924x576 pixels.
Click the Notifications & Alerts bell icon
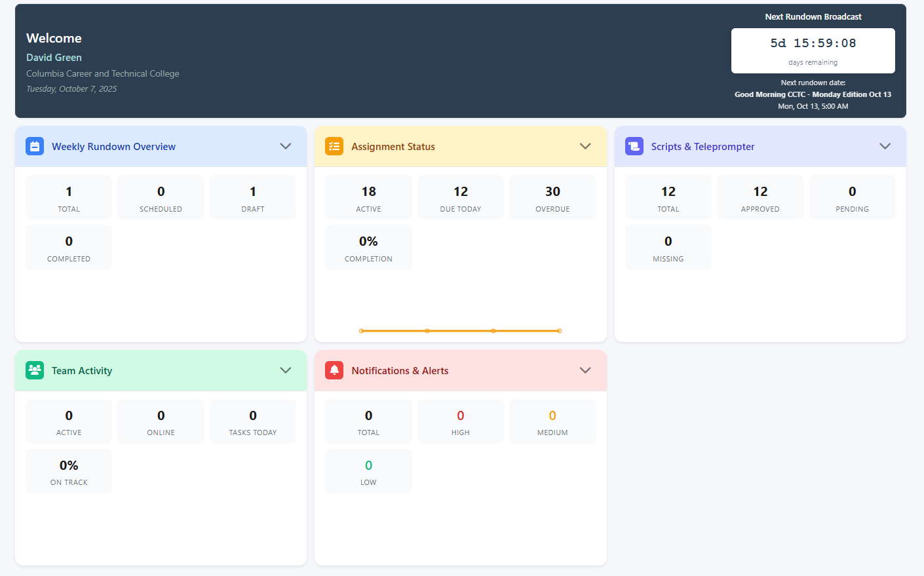334,370
